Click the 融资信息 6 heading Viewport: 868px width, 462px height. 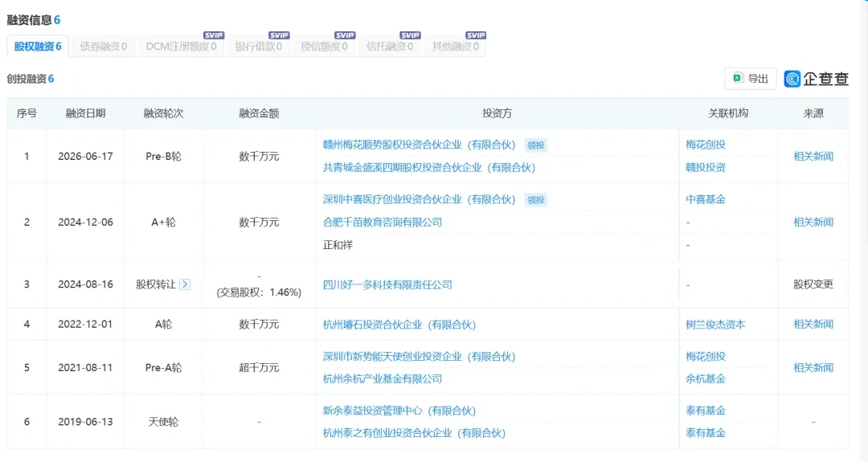click(x=33, y=20)
